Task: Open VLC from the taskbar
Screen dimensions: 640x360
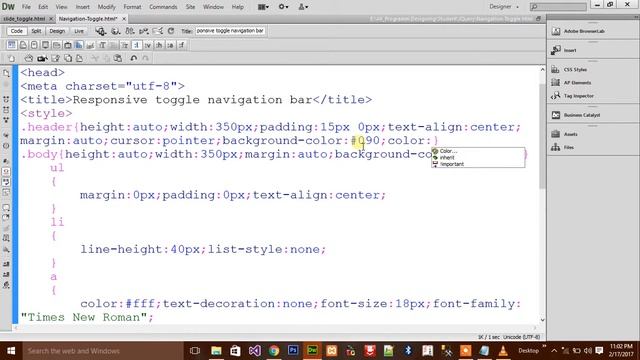Action: (x=503, y=351)
